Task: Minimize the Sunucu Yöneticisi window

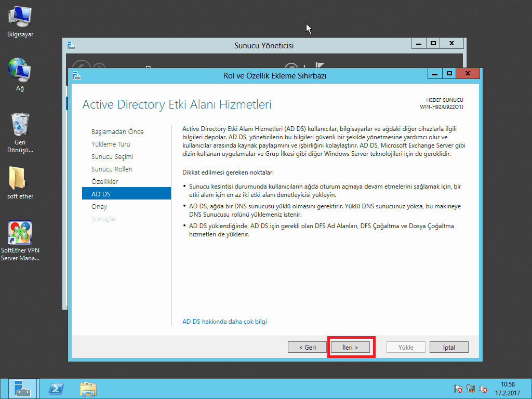Action: tap(419, 44)
